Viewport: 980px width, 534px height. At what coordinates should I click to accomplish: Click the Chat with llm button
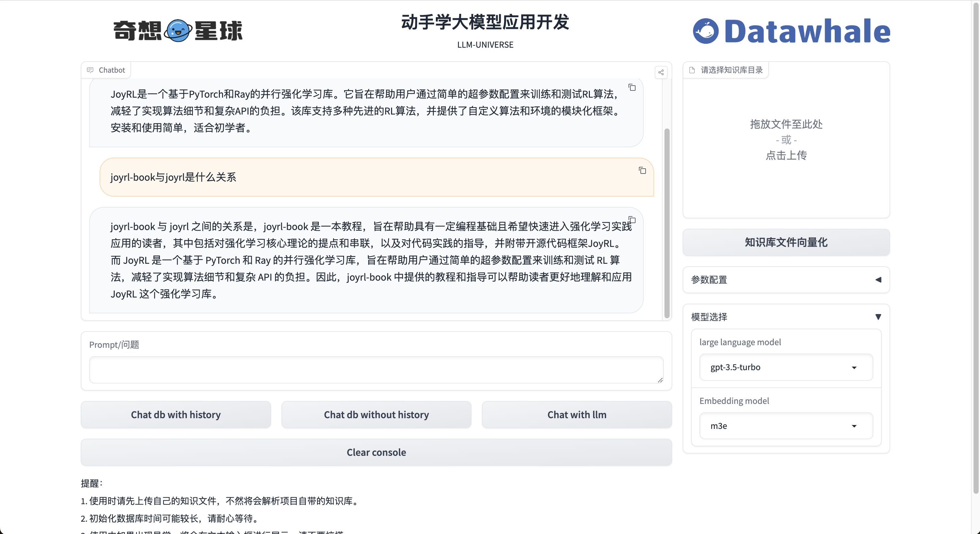[577, 415]
